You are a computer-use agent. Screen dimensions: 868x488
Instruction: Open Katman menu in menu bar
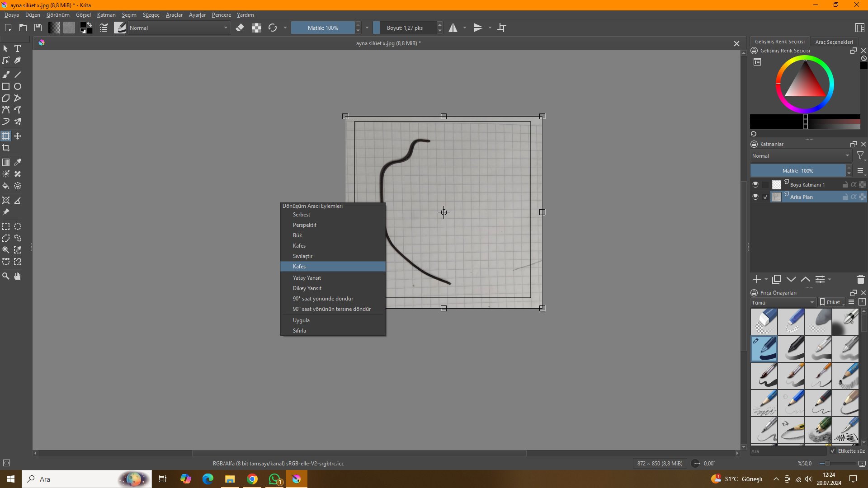[105, 14]
